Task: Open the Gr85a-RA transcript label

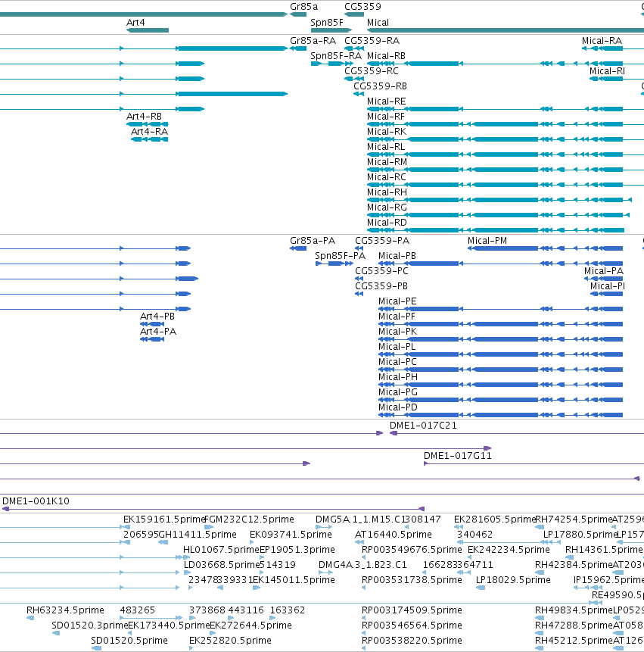Action: 313,41
